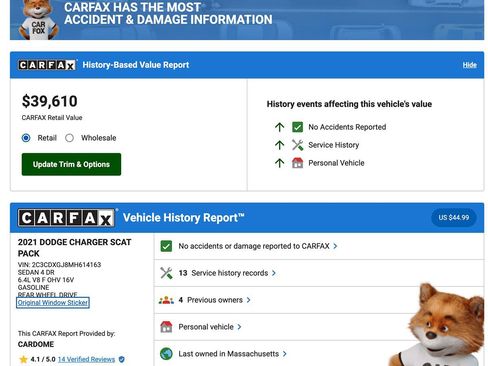This screenshot has width=488, height=366.
Task: Click CARFAX logo in Vehicle History Report header
Action: point(67,218)
